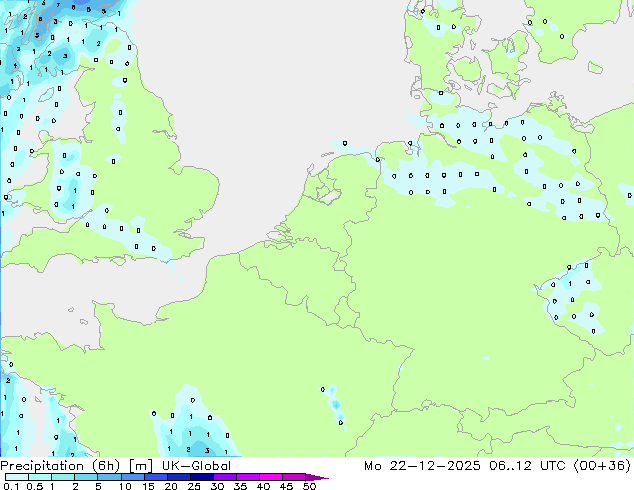
Task: Click the '35' legend scale label
Action: 240,486
